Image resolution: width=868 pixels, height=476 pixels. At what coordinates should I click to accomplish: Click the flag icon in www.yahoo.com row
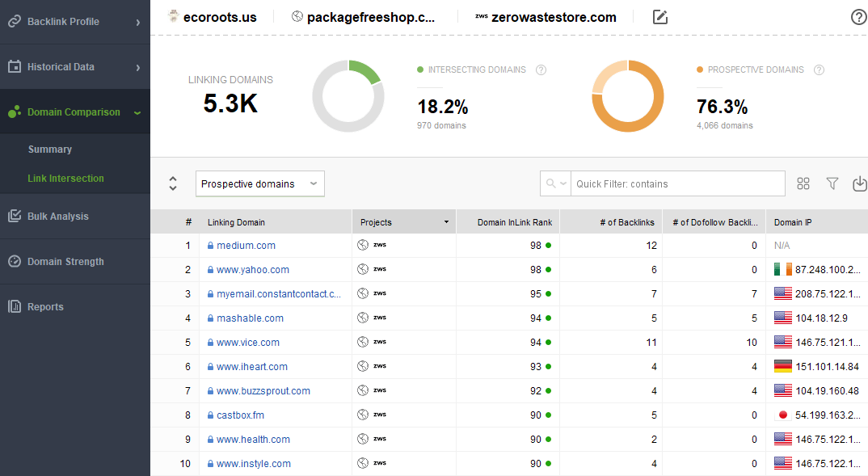(783, 270)
